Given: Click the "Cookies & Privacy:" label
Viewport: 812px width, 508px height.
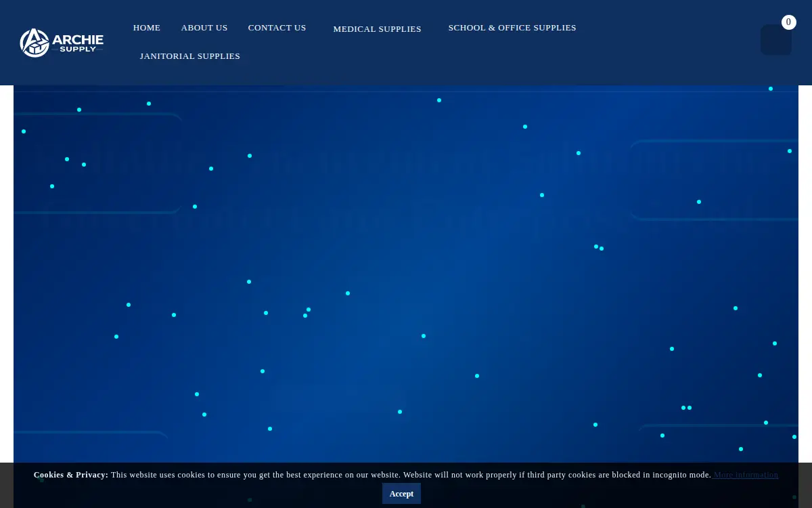Looking at the screenshot, I should pos(71,475).
